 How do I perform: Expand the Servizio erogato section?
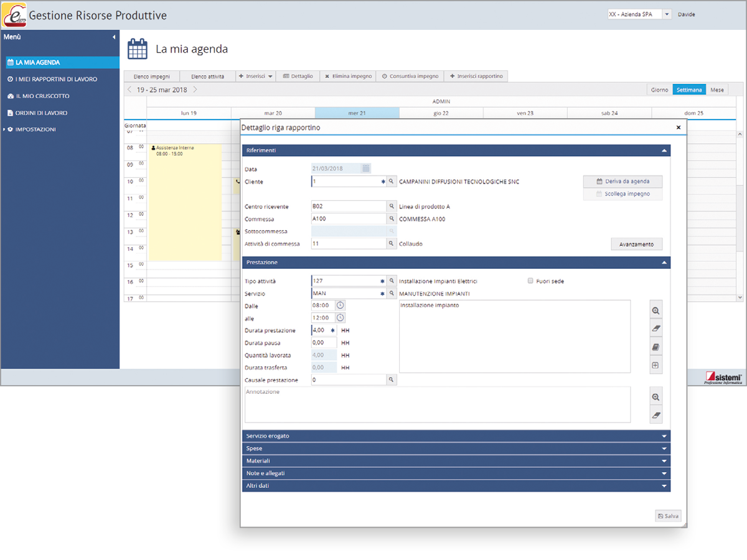456,436
